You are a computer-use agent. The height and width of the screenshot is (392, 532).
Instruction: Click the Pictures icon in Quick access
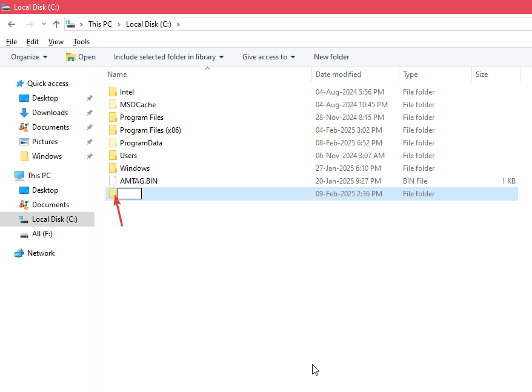point(24,142)
